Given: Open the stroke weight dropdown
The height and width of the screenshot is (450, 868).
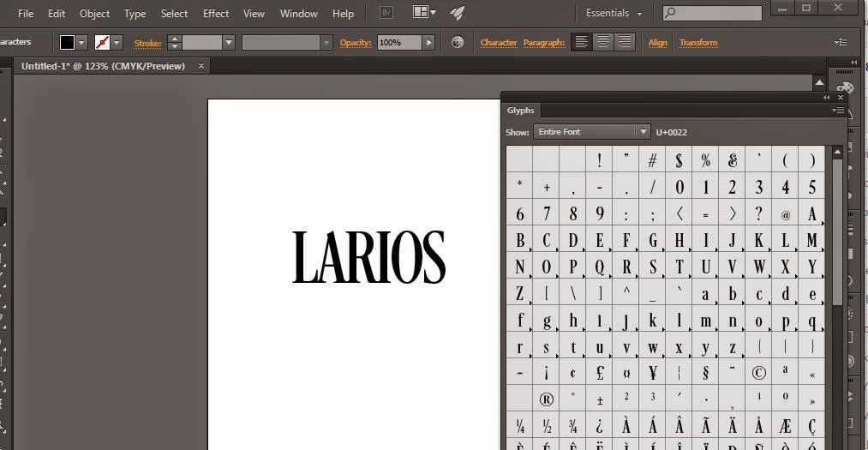Looking at the screenshot, I should [229, 42].
